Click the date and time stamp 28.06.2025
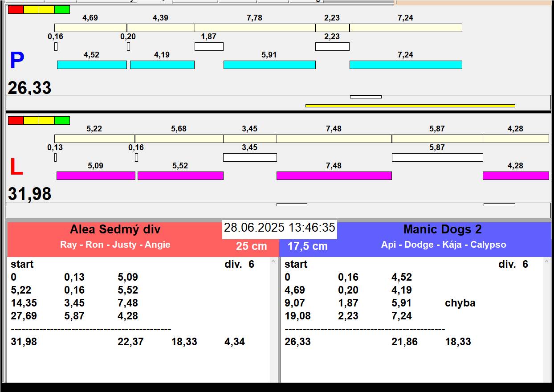Image resolution: width=554 pixels, height=392 pixels. coord(279,228)
